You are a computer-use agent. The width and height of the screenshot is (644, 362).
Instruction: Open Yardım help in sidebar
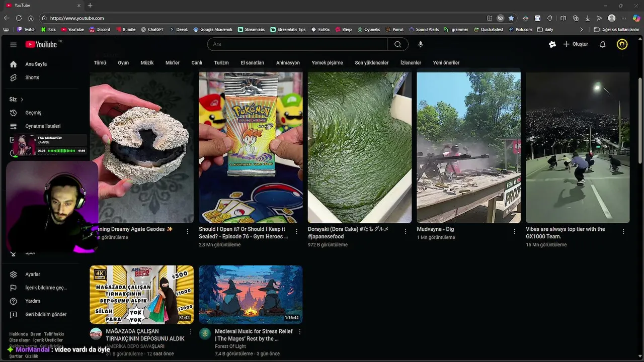33,301
